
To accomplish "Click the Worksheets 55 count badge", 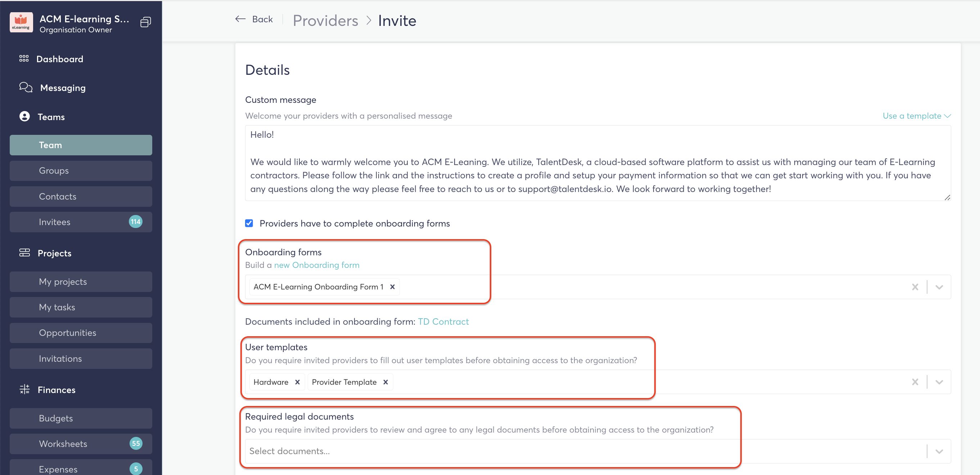I will pyautogui.click(x=136, y=443).
